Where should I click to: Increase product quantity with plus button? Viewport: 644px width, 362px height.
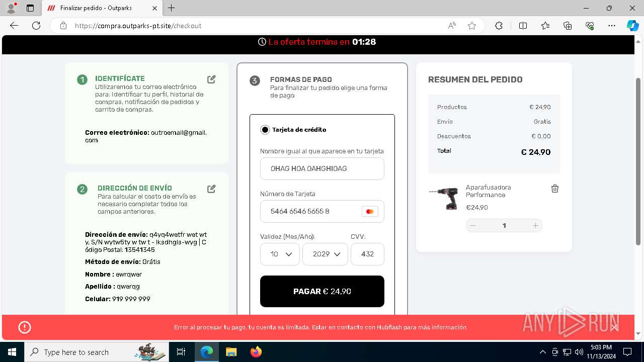pos(536,226)
